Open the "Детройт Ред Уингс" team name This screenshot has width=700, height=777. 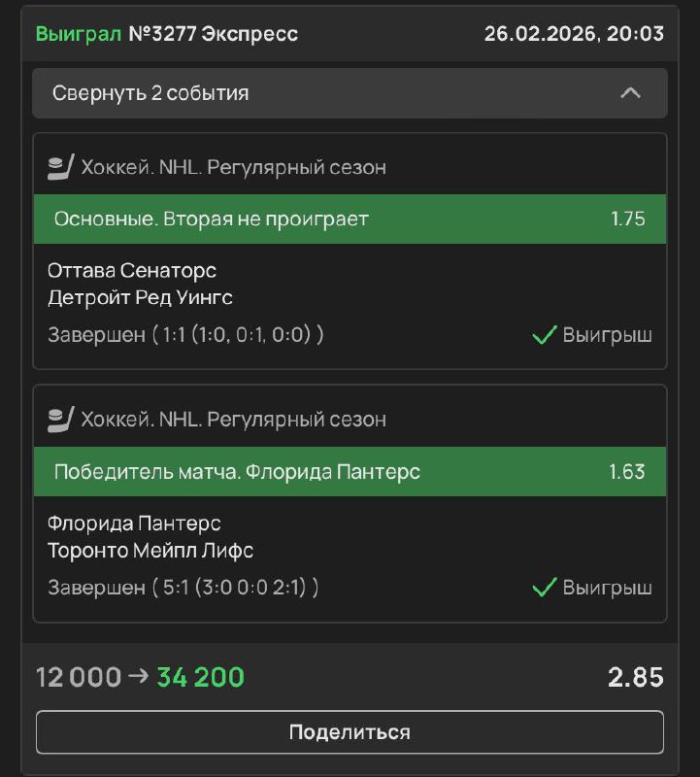140,297
